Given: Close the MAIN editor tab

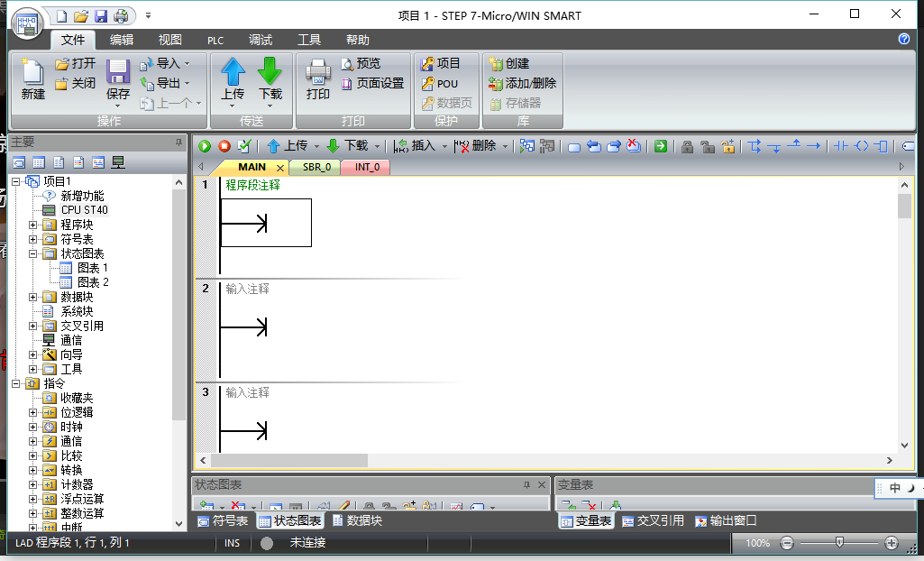Looking at the screenshot, I should pos(280,168).
